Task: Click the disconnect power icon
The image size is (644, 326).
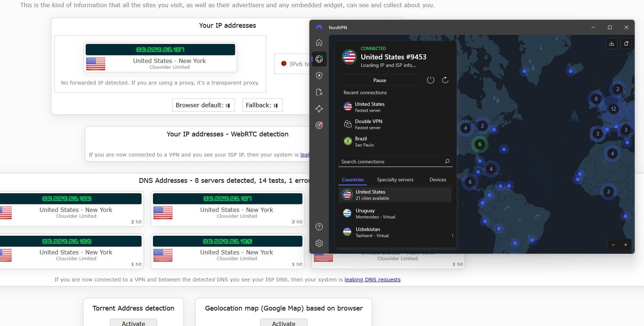Action: (x=431, y=80)
